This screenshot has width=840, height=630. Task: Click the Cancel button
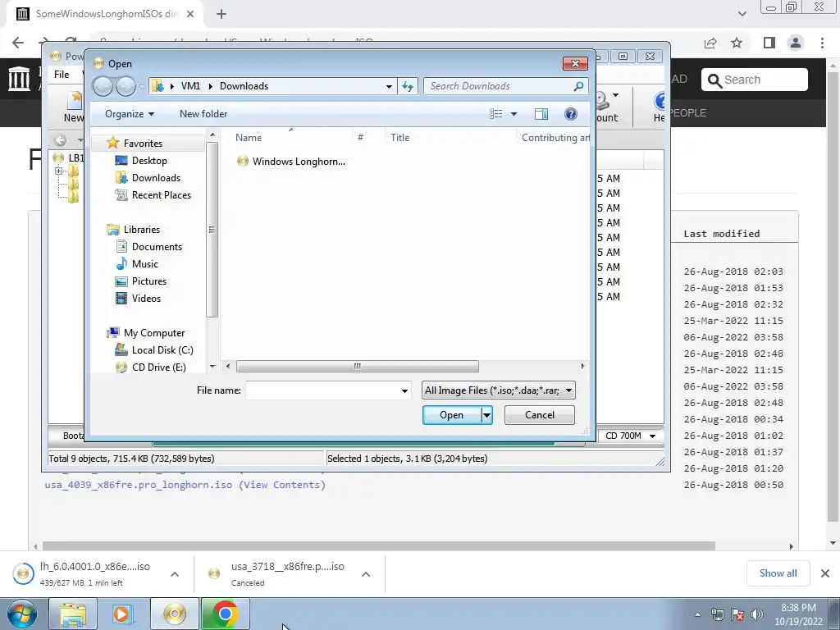click(x=540, y=414)
